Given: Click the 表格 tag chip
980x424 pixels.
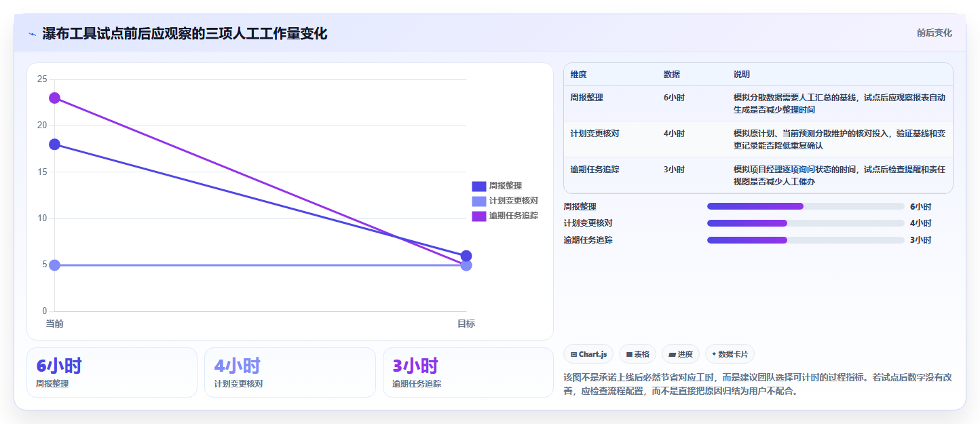Looking at the screenshot, I should (x=637, y=354).
